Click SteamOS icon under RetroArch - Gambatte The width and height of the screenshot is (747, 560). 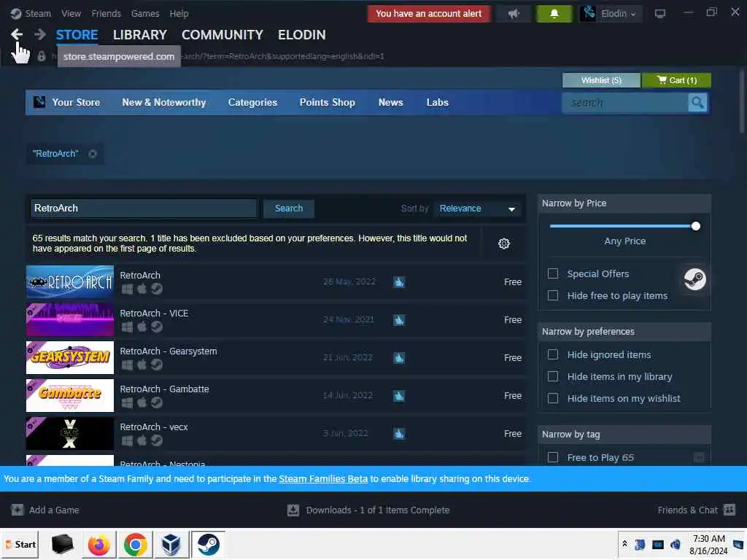tap(157, 402)
